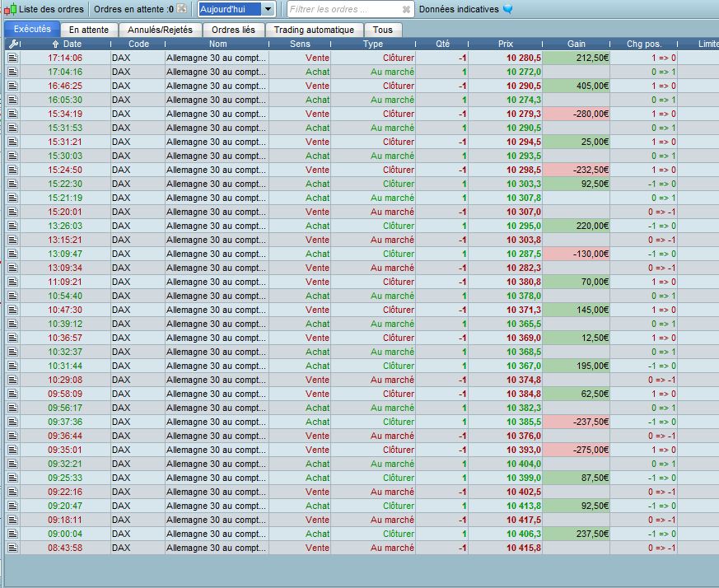Click the Gain column header
The width and height of the screenshot is (719, 588).
[x=577, y=44]
